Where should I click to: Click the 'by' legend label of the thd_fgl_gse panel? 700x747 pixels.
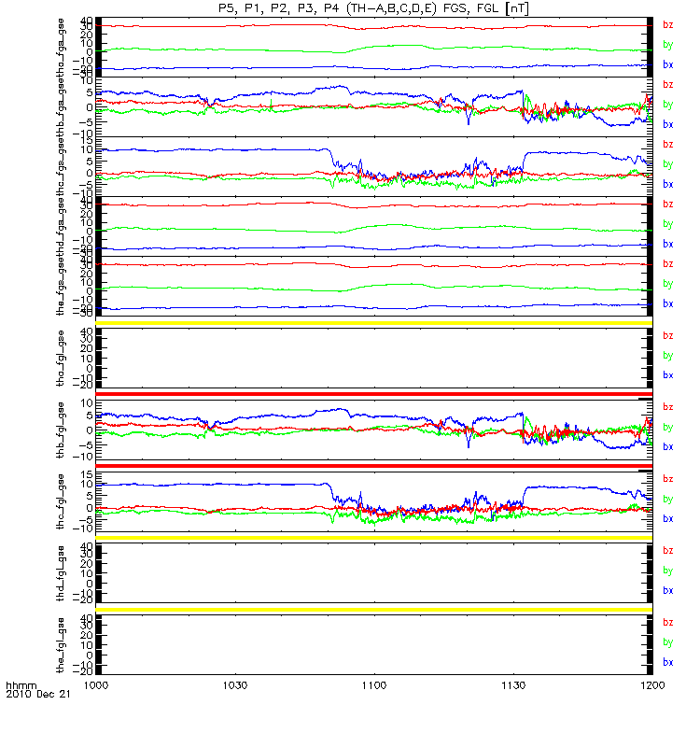[x=667, y=571]
